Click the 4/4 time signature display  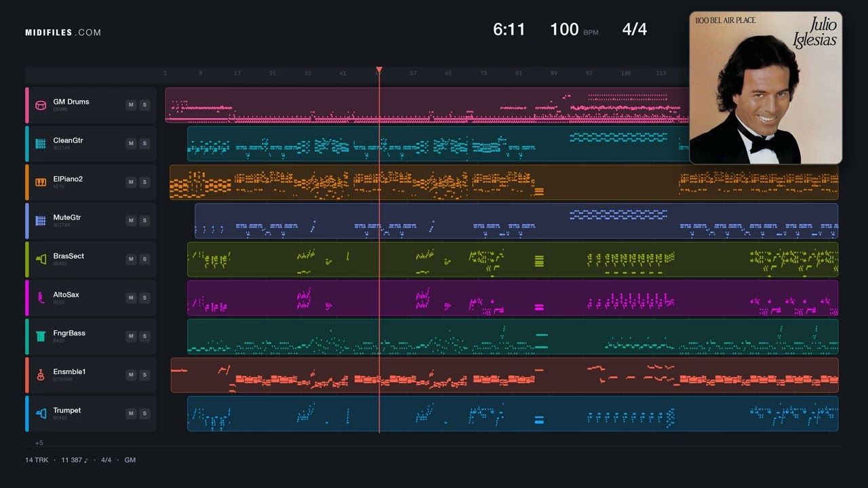pos(635,29)
